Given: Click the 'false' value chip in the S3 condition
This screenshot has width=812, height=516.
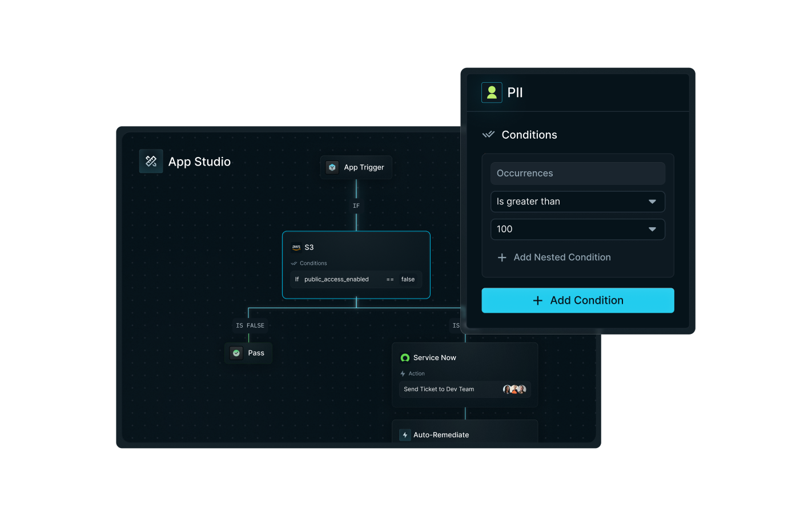Looking at the screenshot, I should tap(408, 279).
